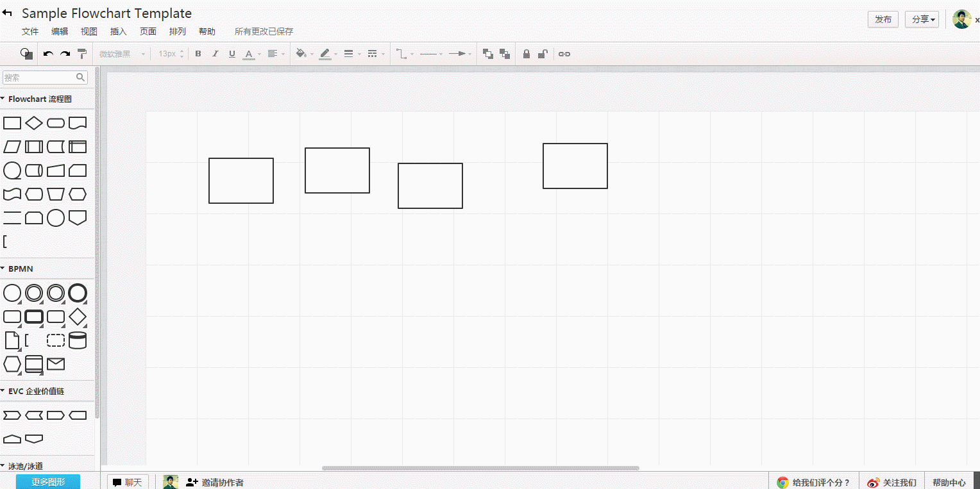Open the 插入 menu
The image size is (980, 489).
[119, 31]
